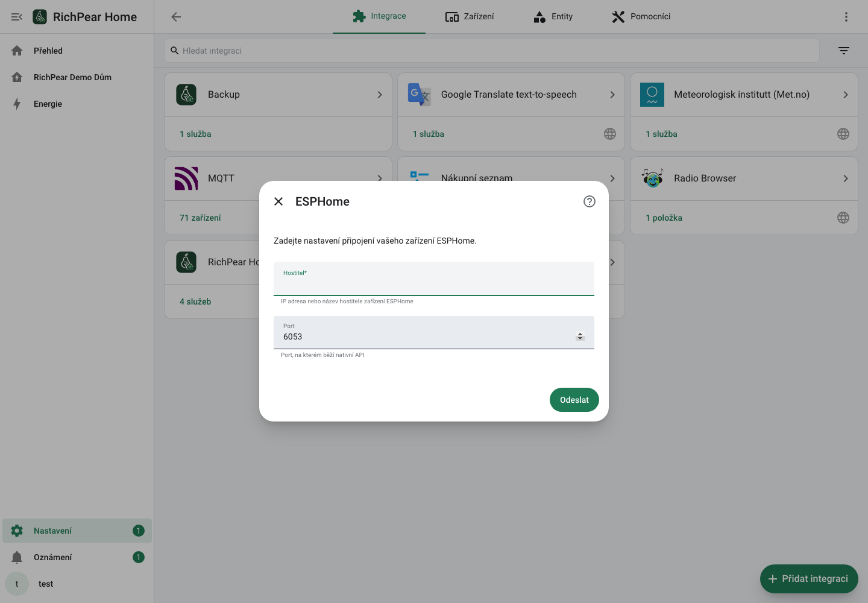The width and height of the screenshot is (868, 603).
Task: Submit the form with Odeslat
Action: click(574, 400)
